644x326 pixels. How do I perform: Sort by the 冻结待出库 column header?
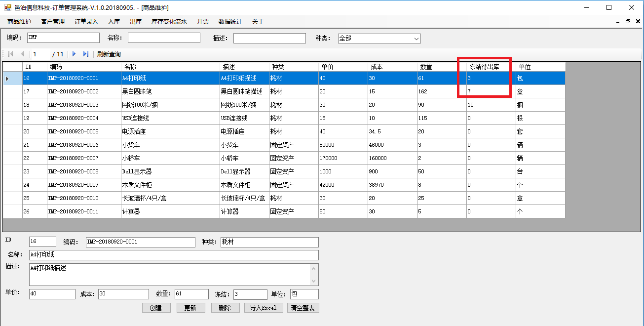coord(491,67)
